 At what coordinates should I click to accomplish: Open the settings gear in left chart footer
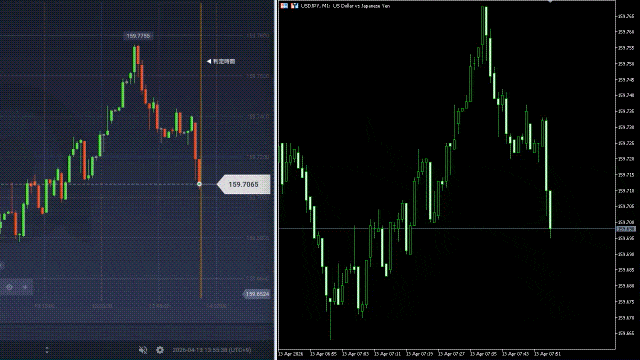coord(160,350)
